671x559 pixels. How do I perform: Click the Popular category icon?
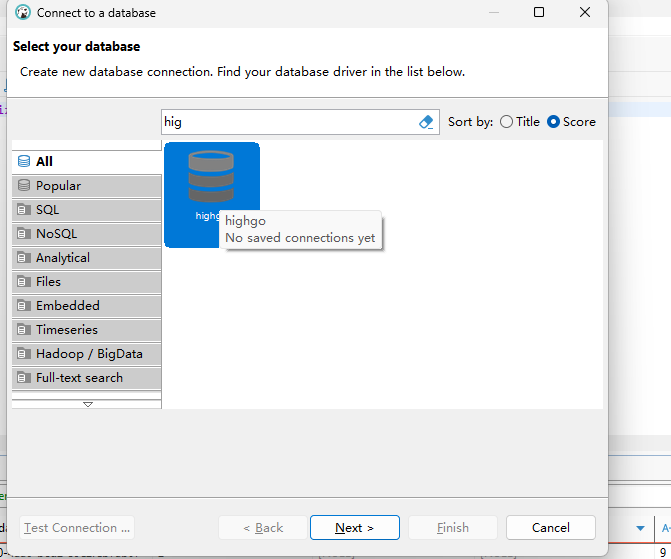[24, 185]
